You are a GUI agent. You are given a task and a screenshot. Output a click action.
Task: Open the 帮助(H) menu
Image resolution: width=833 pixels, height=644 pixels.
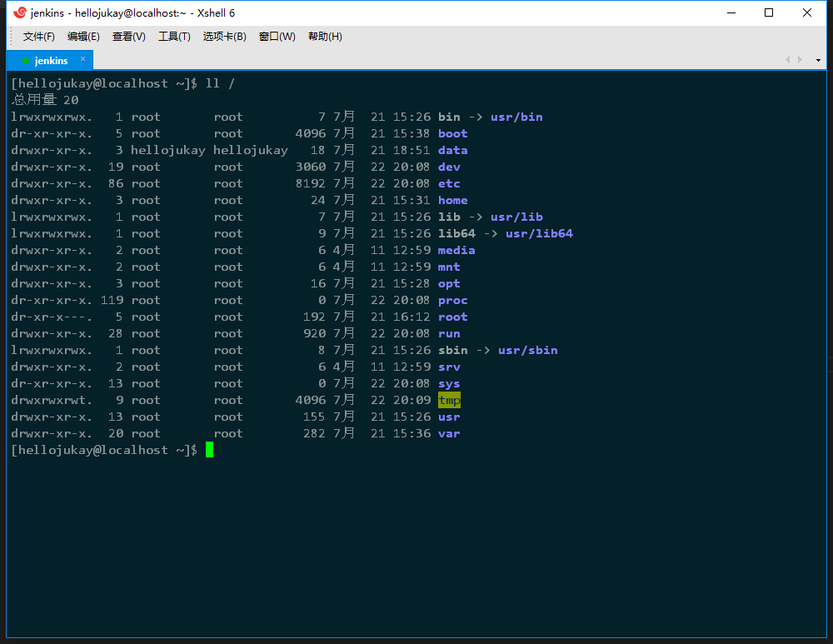tap(325, 37)
